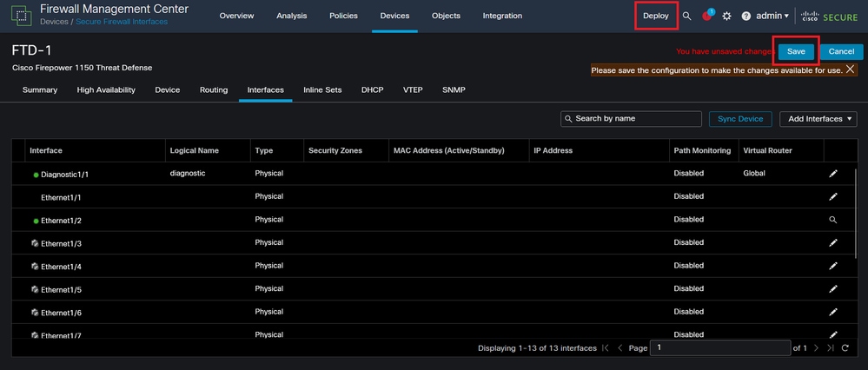Click the Path Monitoring column header

coord(703,150)
